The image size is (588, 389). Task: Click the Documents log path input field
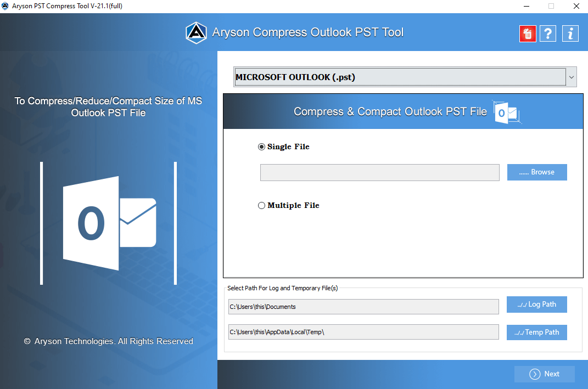pos(363,307)
